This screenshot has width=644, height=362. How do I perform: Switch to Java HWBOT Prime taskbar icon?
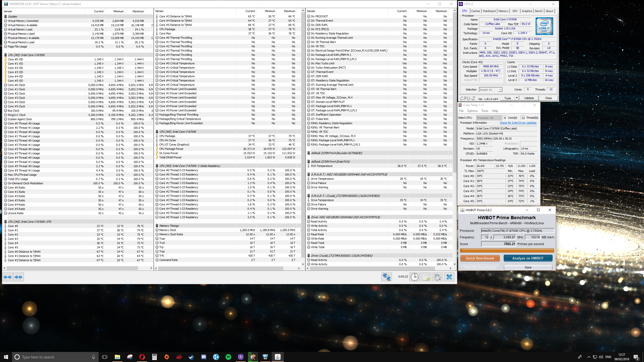pos(278,357)
